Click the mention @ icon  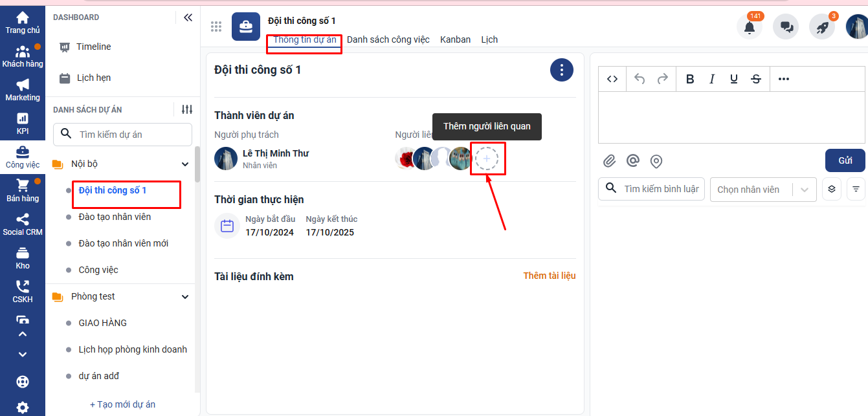pos(633,161)
